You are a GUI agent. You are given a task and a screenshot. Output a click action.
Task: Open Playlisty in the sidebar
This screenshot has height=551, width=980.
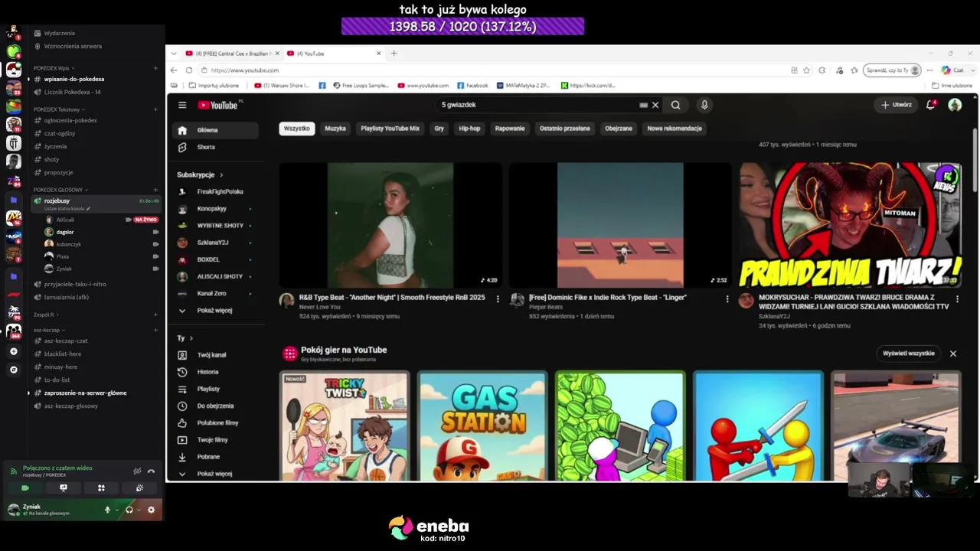coord(214,389)
